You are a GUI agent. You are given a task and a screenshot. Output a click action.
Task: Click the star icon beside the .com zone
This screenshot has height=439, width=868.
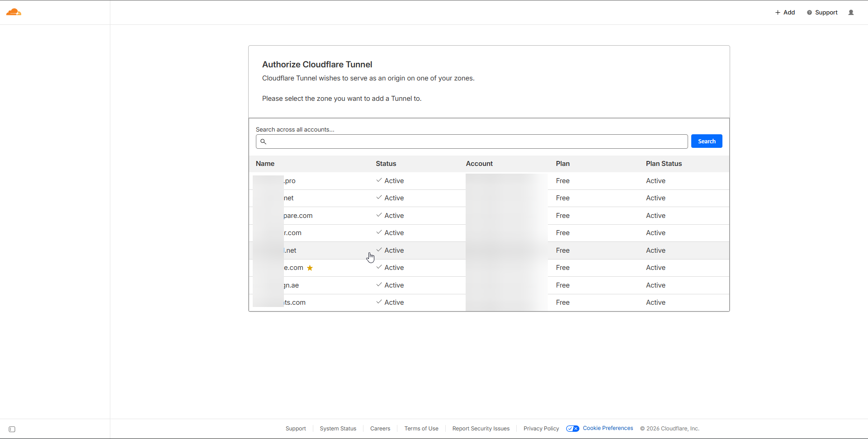[310, 268]
